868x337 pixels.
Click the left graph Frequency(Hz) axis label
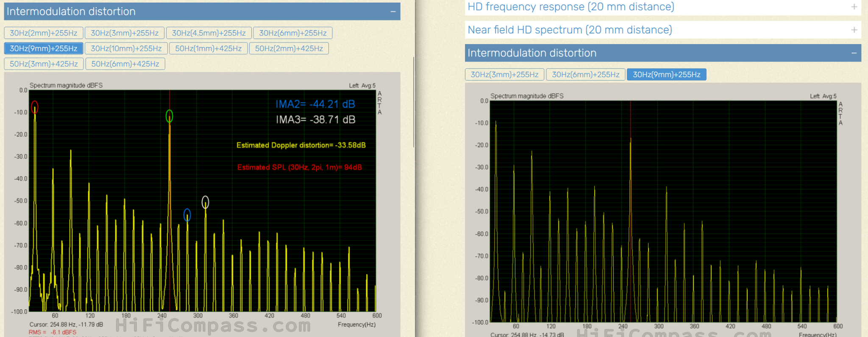pyautogui.click(x=356, y=325)
